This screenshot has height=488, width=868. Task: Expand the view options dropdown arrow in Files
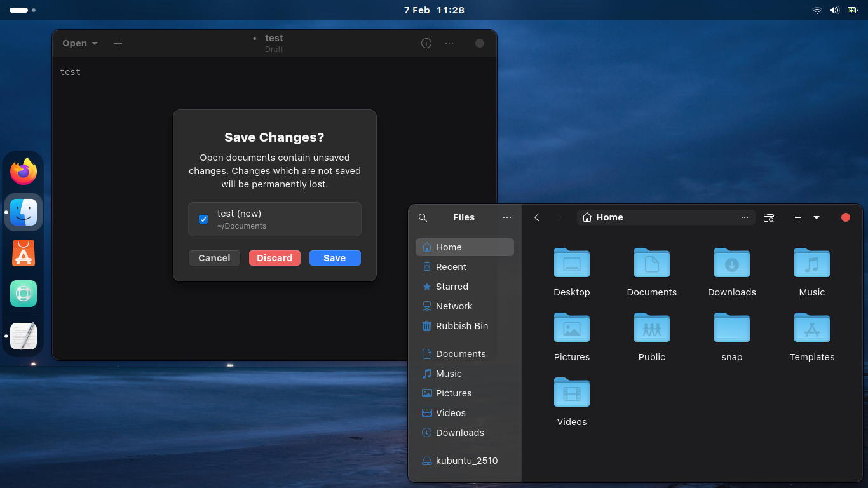(x=817, y=217)
